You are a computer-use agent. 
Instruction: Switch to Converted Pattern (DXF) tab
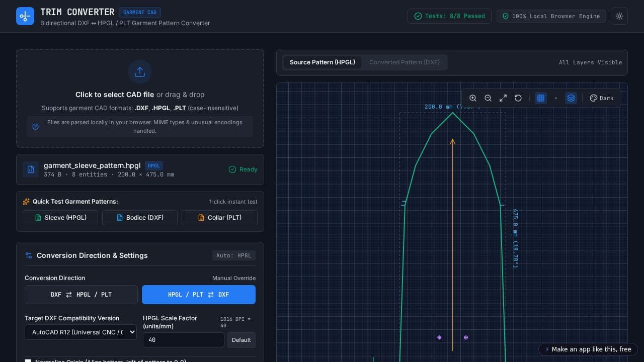405,62
